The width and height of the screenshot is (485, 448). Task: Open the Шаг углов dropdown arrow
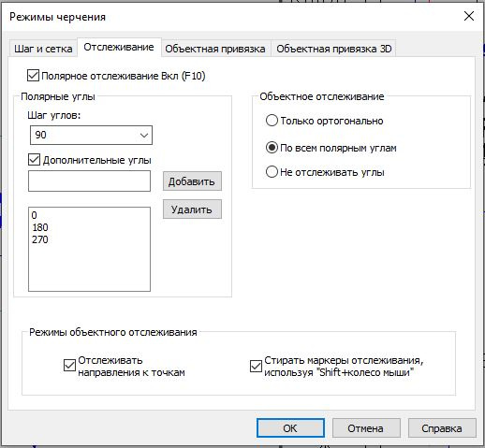144,135
